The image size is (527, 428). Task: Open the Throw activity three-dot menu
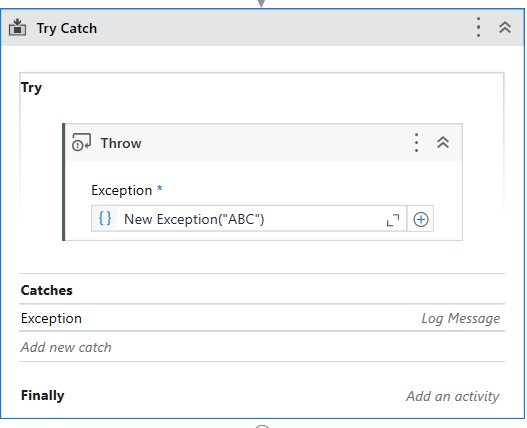(416, 143)
